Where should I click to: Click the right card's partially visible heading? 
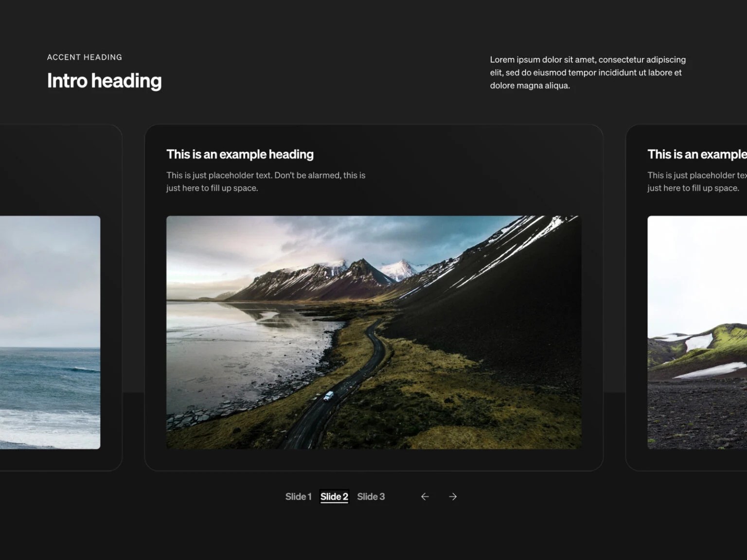697,154
